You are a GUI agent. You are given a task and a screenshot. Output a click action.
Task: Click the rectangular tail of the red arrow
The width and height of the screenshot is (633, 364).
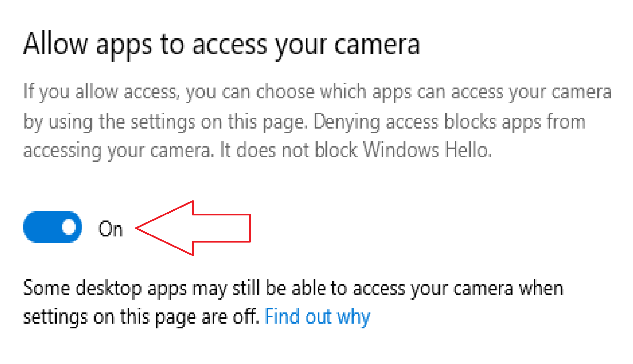point(222,228)
